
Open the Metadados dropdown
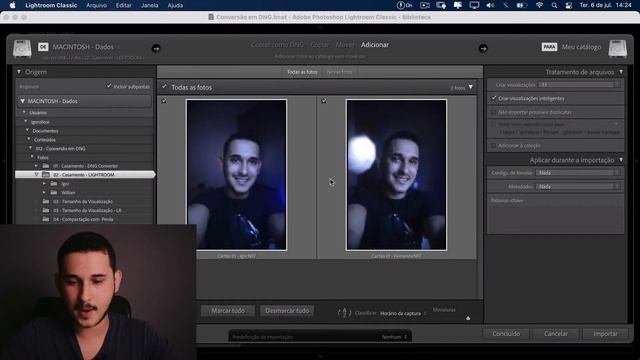[x=578, y=186]
